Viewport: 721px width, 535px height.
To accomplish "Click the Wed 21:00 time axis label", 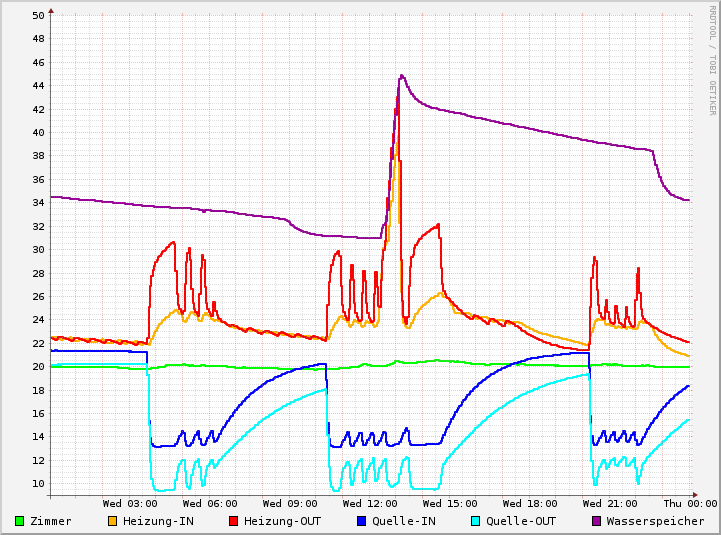I will pyautogui.click(x=610, y=504).
